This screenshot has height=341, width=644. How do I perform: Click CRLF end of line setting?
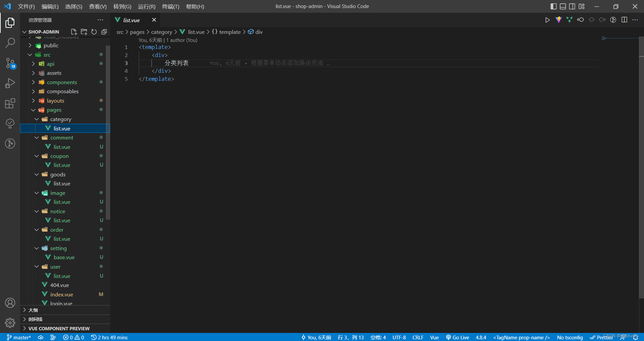pyautogui.click(x=418, y=337)
